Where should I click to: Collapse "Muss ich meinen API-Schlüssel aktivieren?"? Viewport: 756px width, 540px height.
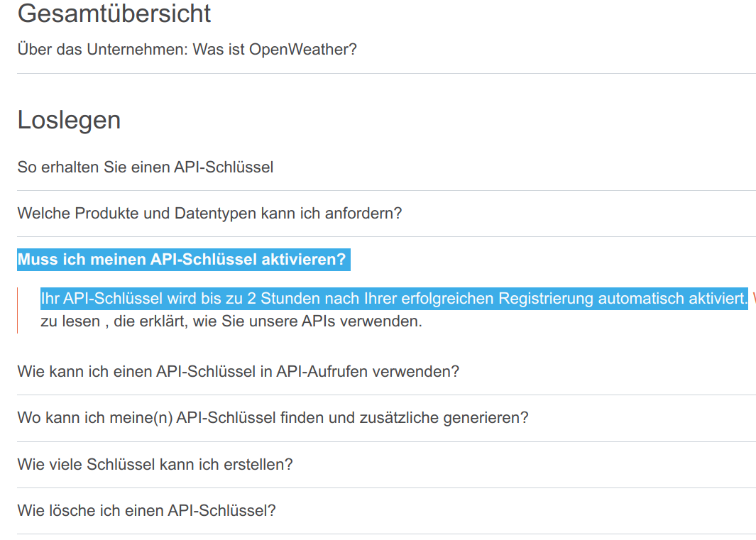pos(182,260)
